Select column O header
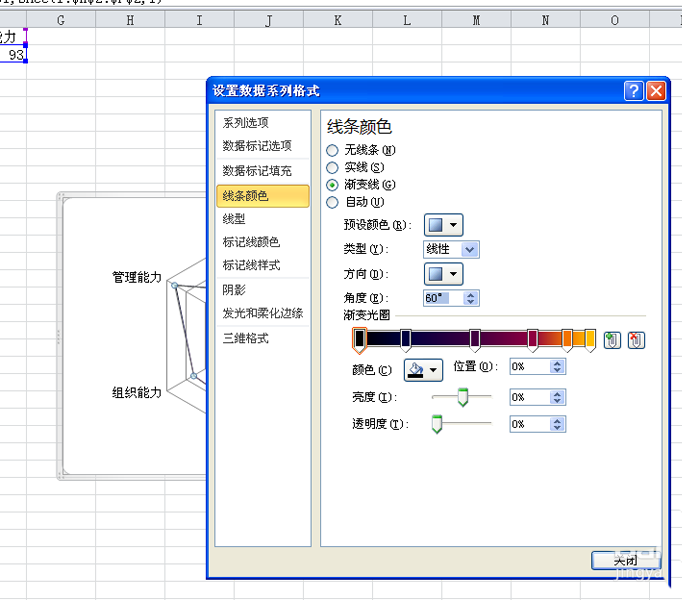The image size is (682, 600). pyautogui.click(x=615, y=20)
